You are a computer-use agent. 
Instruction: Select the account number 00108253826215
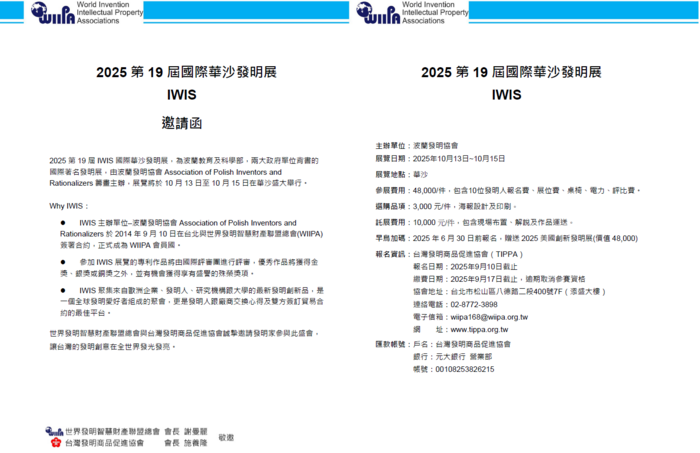464,369
